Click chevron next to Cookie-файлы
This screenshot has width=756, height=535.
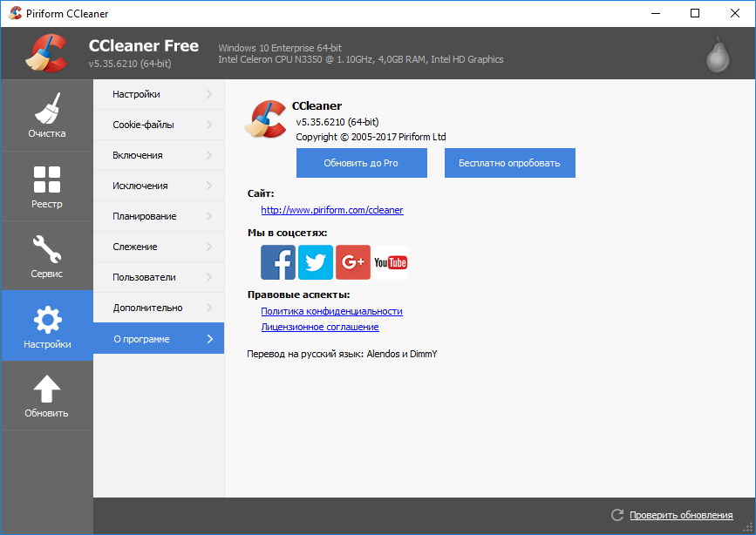[209, 125]
